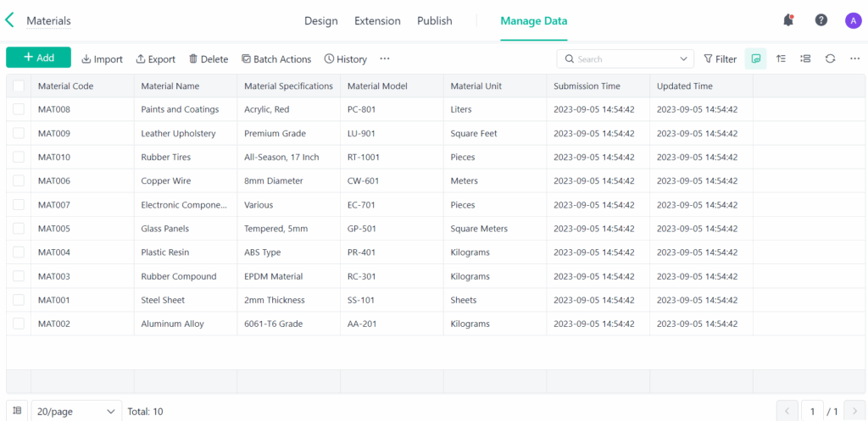This screenshot has width=868, height=421.
Task: Expand the 20/page size dropdown
Action: pyautogui.click(x=76, y=411)
